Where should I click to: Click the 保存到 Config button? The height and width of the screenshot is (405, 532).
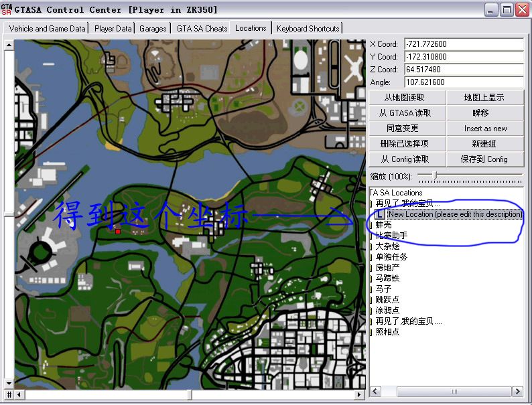tap(485, 159)
